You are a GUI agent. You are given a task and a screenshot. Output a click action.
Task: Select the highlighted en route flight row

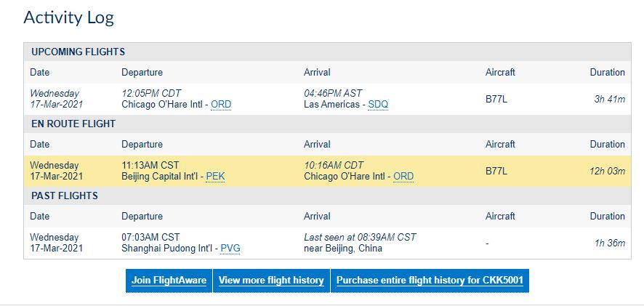click(327, 172)
